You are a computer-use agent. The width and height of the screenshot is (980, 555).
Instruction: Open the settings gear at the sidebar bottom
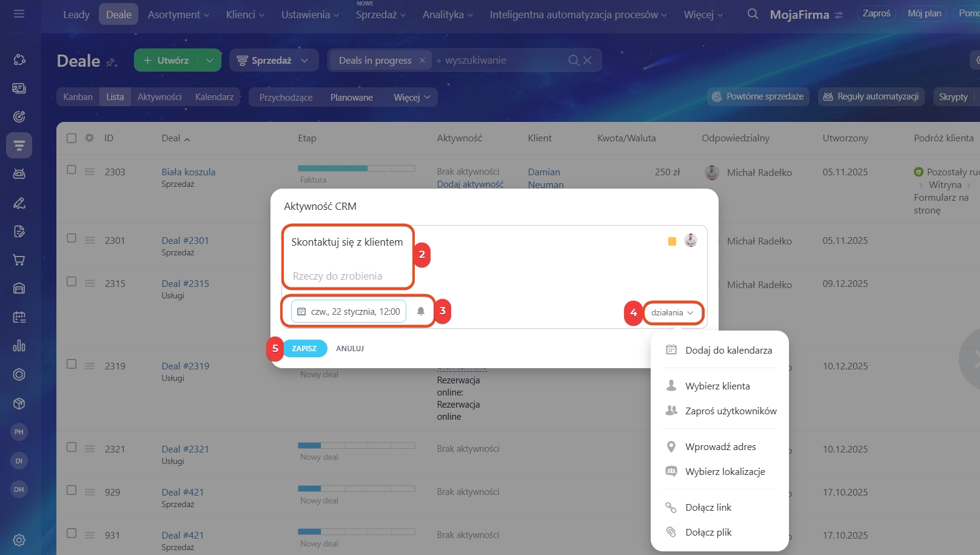point(19,540)
